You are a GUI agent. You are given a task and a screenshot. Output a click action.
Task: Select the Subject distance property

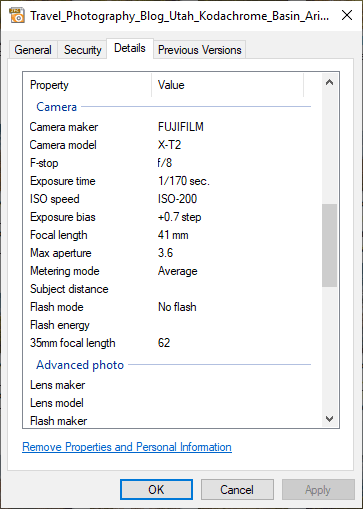coord(69,289)
